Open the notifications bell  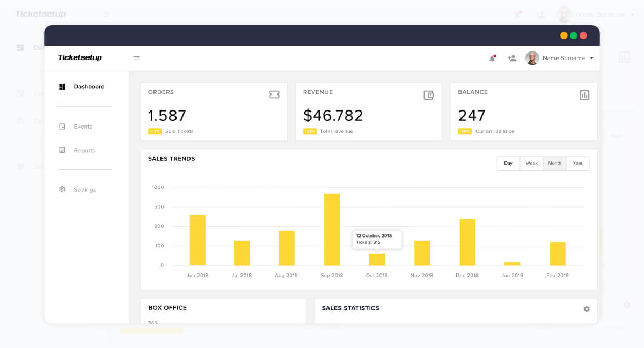click(492, 57)
